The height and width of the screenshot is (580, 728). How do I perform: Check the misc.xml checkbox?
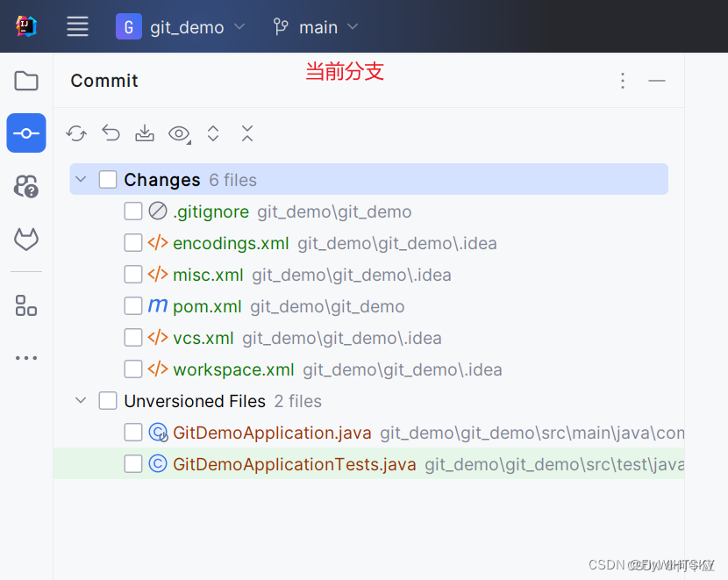click(133, 275)
